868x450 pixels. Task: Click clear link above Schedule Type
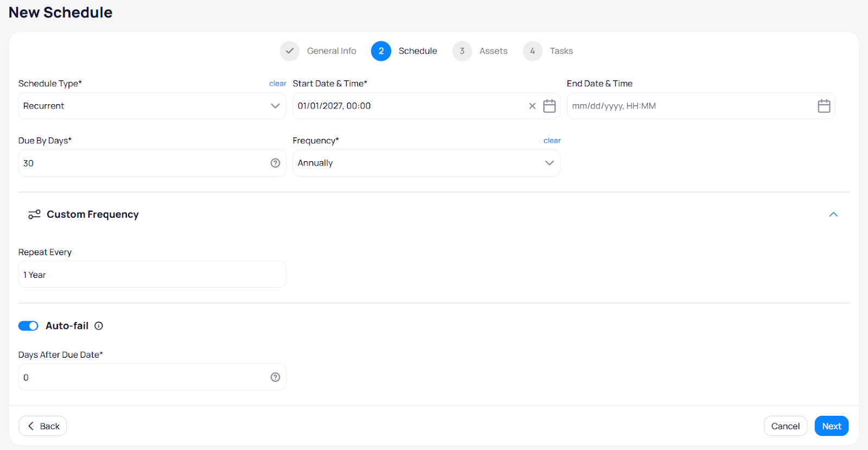[x=277, y=84]
